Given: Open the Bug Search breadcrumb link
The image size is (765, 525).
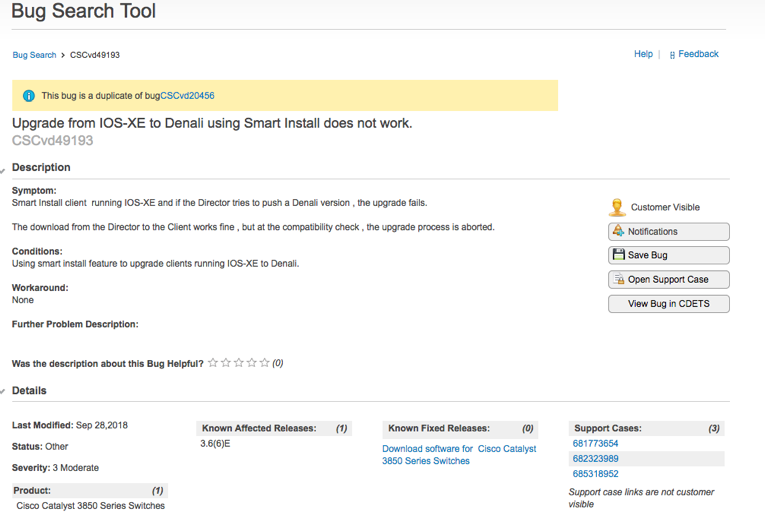Looking at the screenshot, I should [34, 55].
